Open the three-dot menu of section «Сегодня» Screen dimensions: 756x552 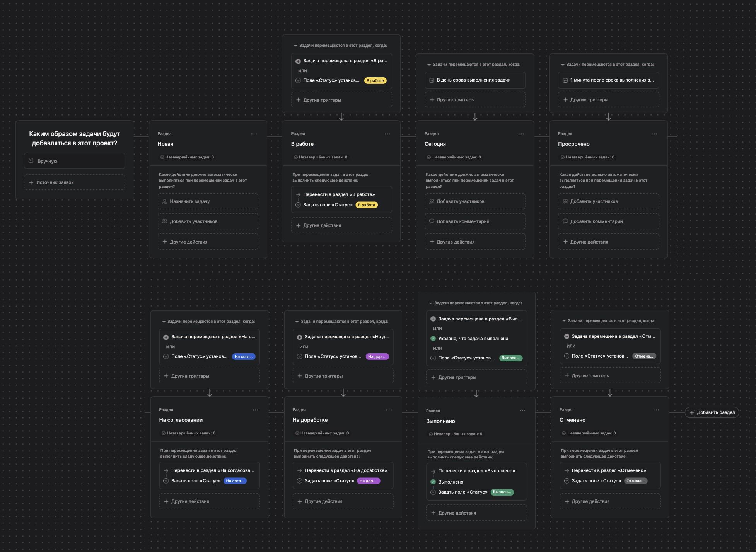click(521, 134)
